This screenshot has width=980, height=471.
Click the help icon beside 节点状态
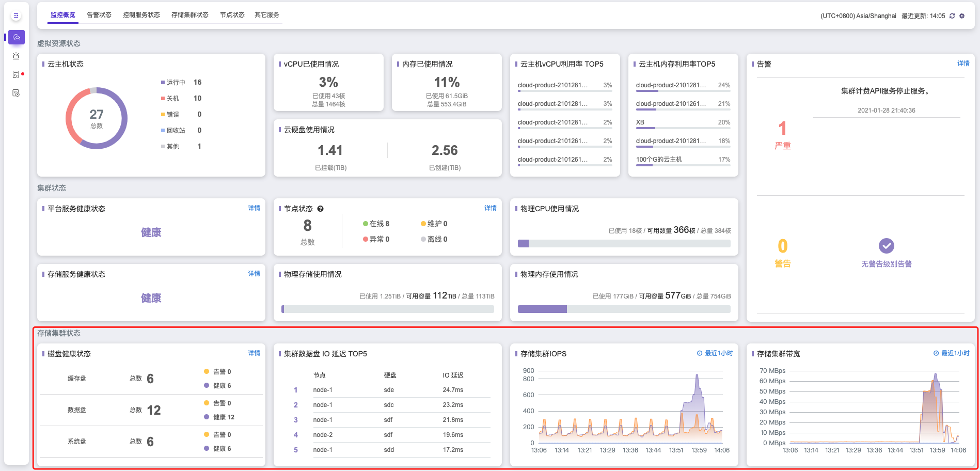(320, 209)
